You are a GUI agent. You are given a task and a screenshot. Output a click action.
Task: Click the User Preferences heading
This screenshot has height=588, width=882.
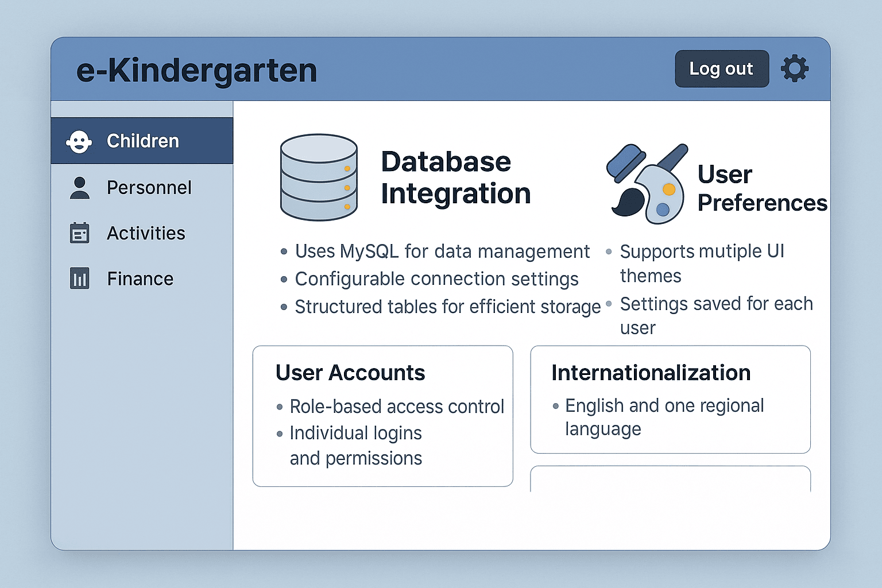pyautogui.click(x=762, y=188)
